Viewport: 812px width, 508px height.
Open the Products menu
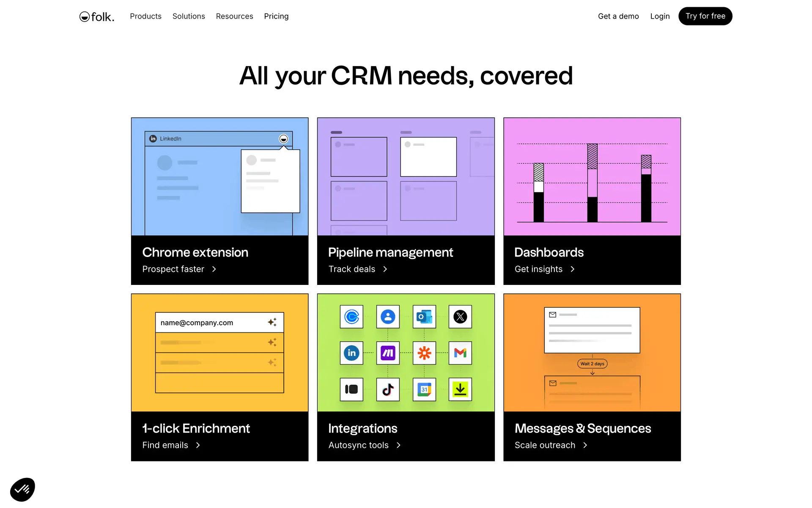click(145, 16)
